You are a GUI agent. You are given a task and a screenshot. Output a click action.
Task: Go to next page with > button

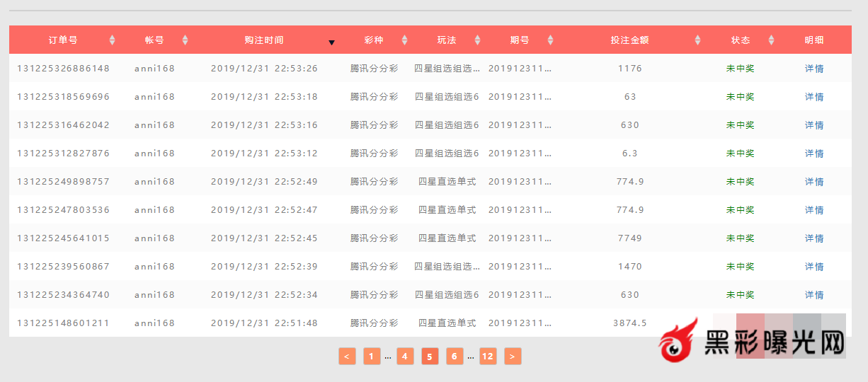coord(513,357)
